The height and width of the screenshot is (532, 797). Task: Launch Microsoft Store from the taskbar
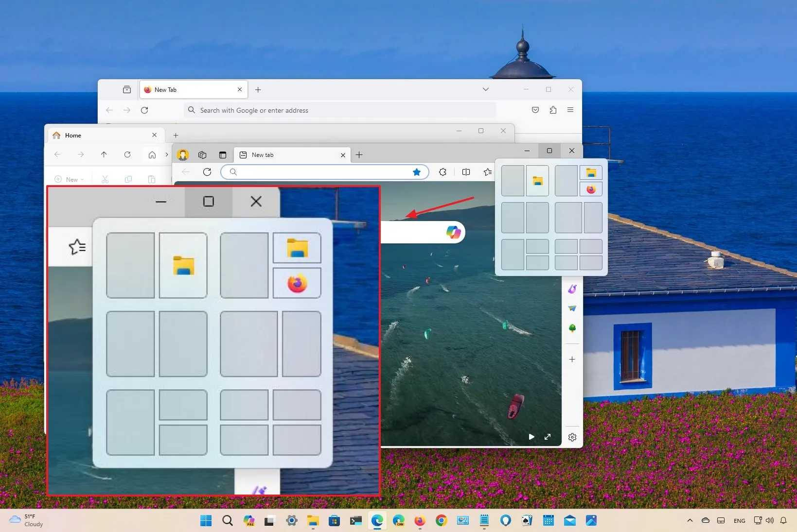[x=334, y=520]
